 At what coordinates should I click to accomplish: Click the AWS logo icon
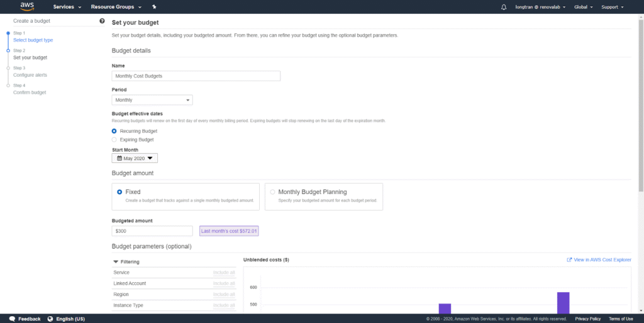[27, 6]
